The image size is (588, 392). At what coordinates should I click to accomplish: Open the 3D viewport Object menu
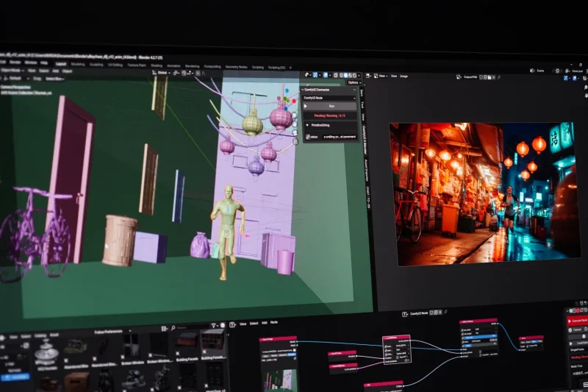pos(67,71)
